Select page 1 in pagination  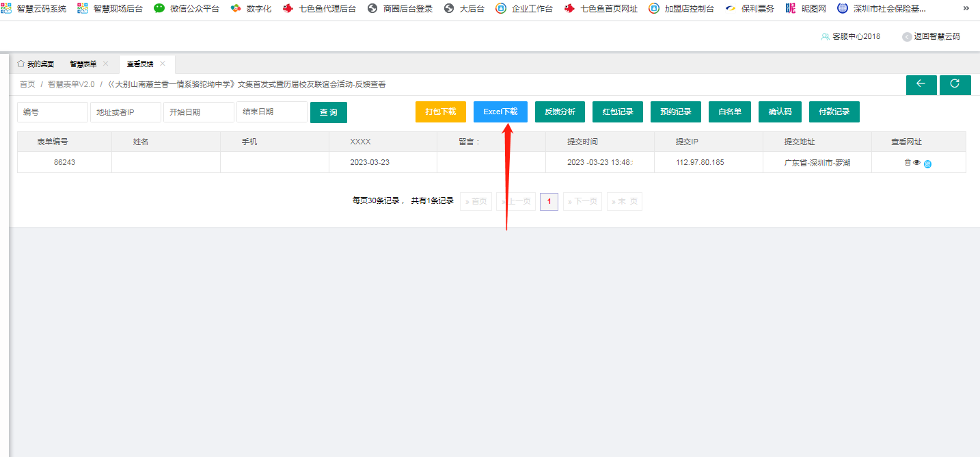pyautogui.click(x=549, y=202)
